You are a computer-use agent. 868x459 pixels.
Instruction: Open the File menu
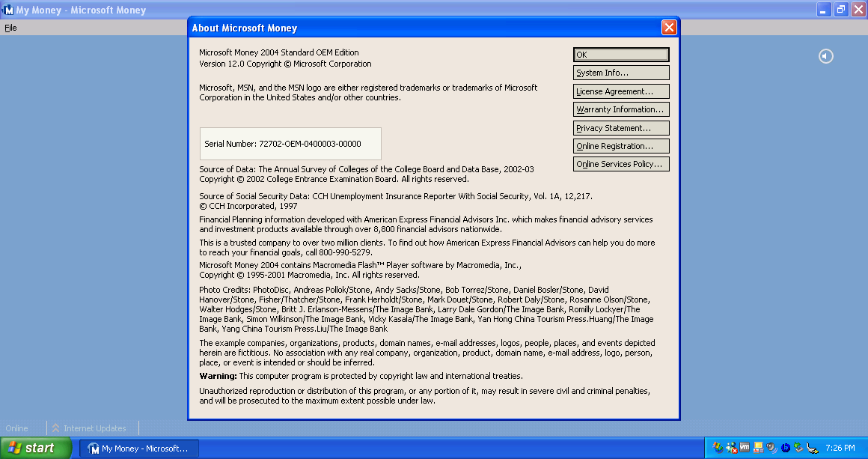pyautogui.click(x=10, y=28)
